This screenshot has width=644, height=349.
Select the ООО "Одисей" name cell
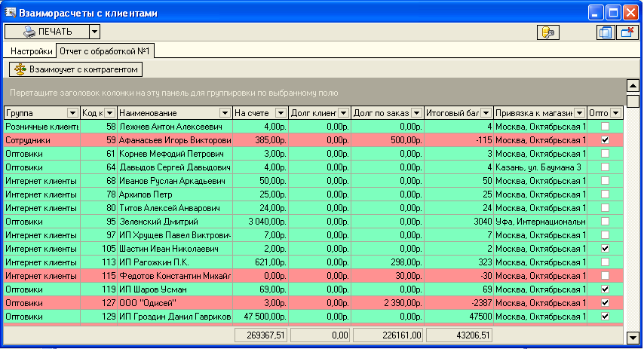coord(175,302)
